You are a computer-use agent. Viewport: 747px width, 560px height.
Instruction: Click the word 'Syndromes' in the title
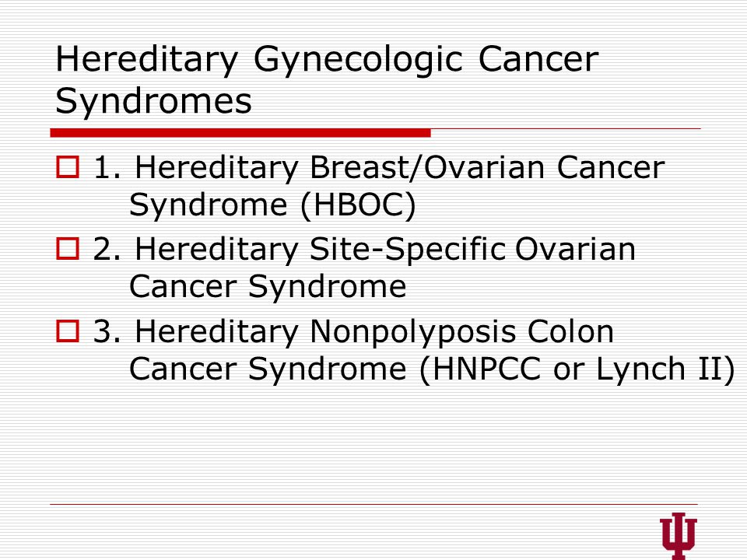click(x=153, y=101)
